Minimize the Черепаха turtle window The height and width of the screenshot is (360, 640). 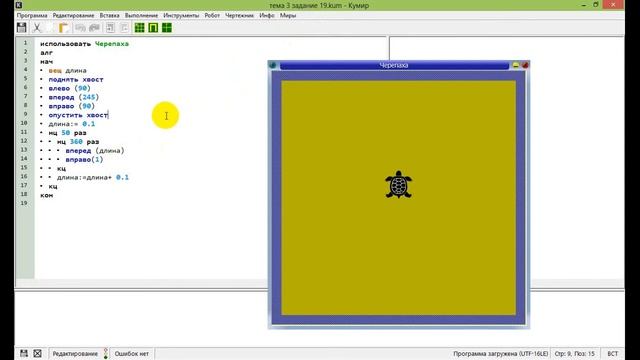pyautogui.click(x=516, y=65)
